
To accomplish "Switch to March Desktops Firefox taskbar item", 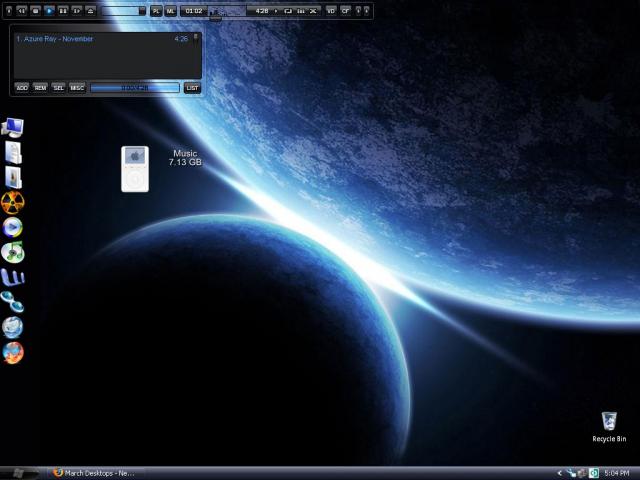I will [94, 473].
